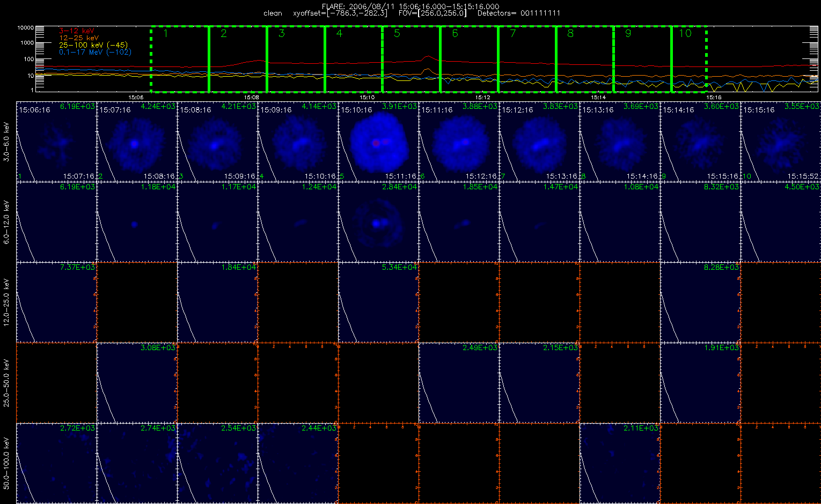Click the peak value '2.84E+04'

[x=400, y=187]
